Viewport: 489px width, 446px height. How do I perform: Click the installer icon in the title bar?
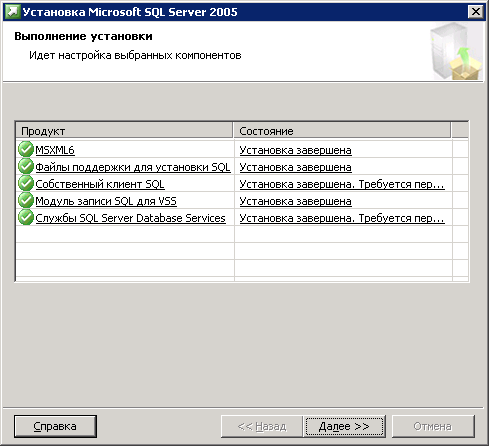[13, 12]
